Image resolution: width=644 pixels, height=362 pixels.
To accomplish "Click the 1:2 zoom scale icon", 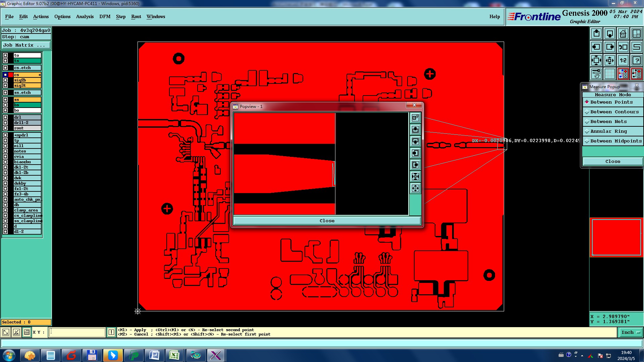I will coord(623,60).
